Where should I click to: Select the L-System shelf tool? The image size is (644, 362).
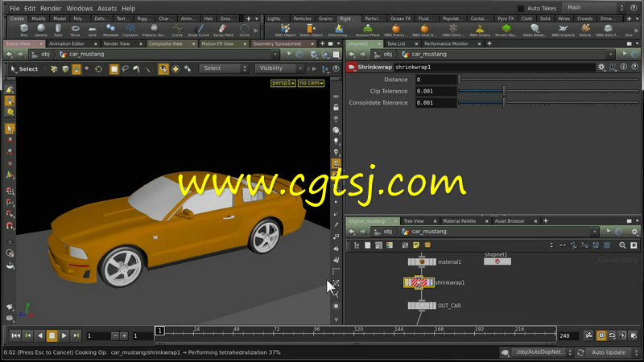(x=130, y=30)
